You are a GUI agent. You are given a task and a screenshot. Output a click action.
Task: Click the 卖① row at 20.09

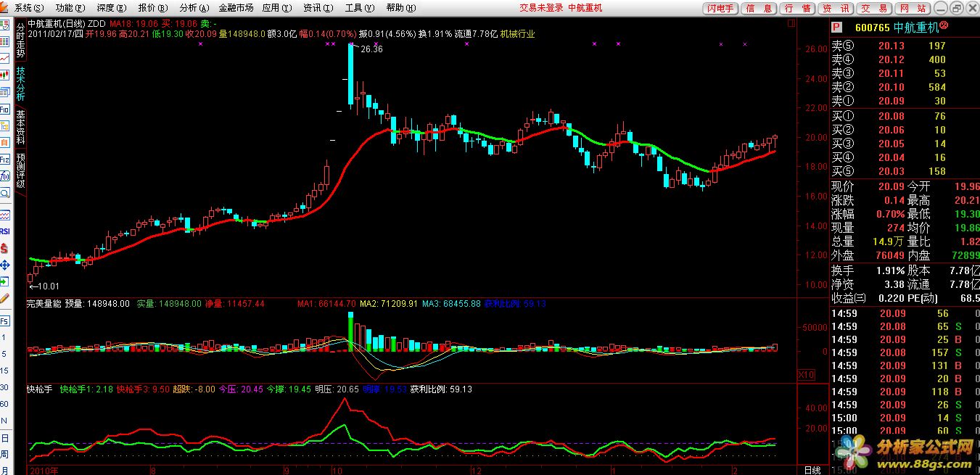(904, 102)
